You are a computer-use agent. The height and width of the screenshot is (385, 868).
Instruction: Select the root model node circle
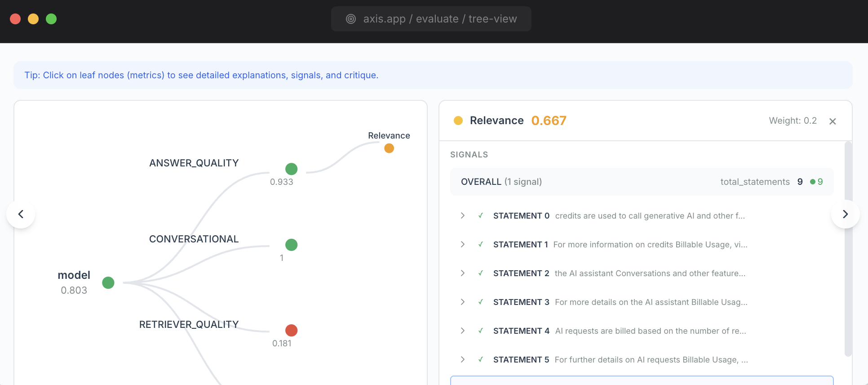point(108,282)
